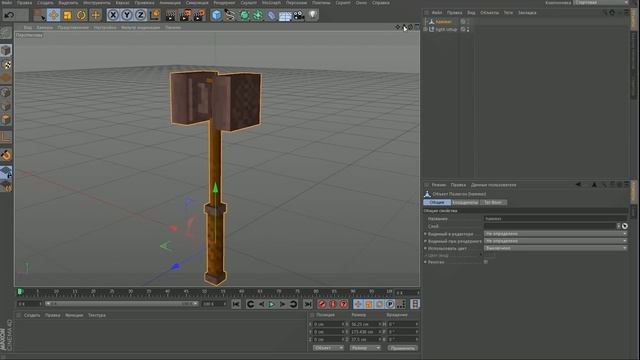Screen dimensions: 640x360
Task: Open the Render Settings icon
Action: click(x=200, y=15)
